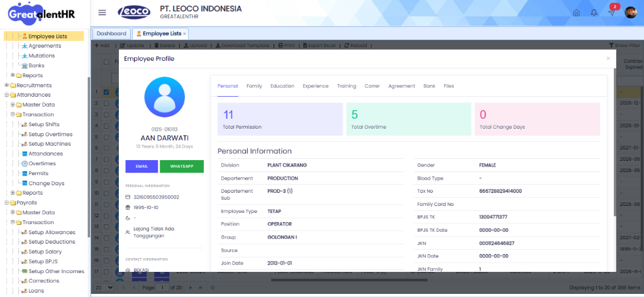Check the row 2 checkbox
The height and width of the screenshot is (297, 644).
click(x=106, y=104)
